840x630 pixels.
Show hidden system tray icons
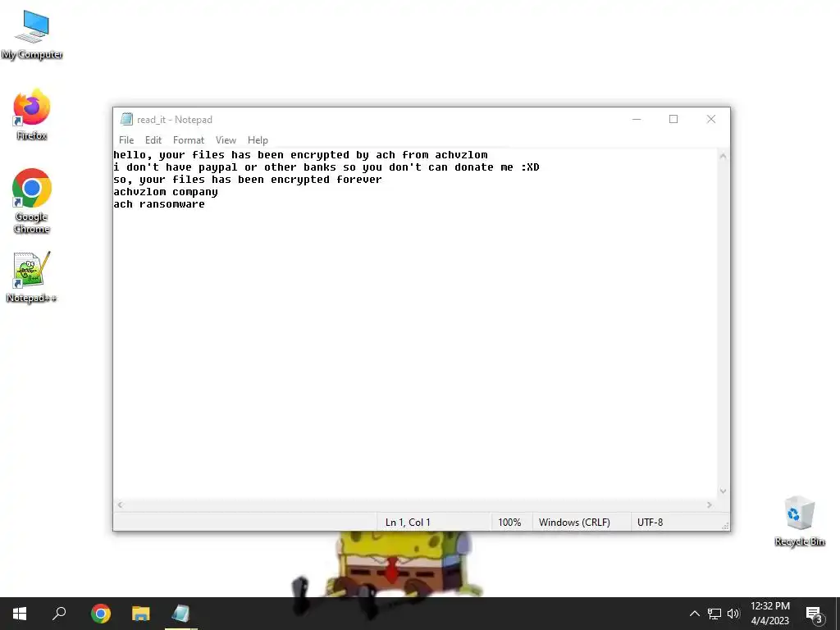(694, 614)
